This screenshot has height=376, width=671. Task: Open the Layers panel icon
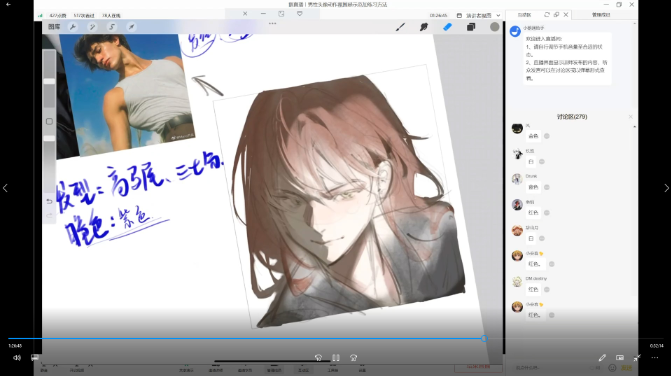471,27
